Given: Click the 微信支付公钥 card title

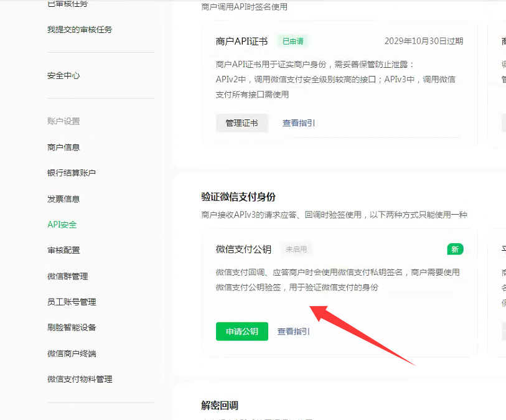Looking at the screenshot, I should click(x=243, y=250).
